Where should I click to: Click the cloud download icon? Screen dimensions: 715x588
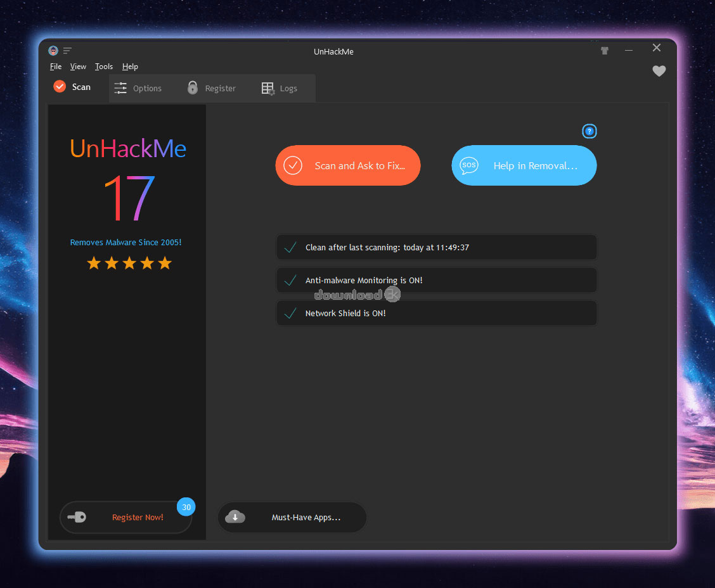pyautogui.click(x=235, y=517)
